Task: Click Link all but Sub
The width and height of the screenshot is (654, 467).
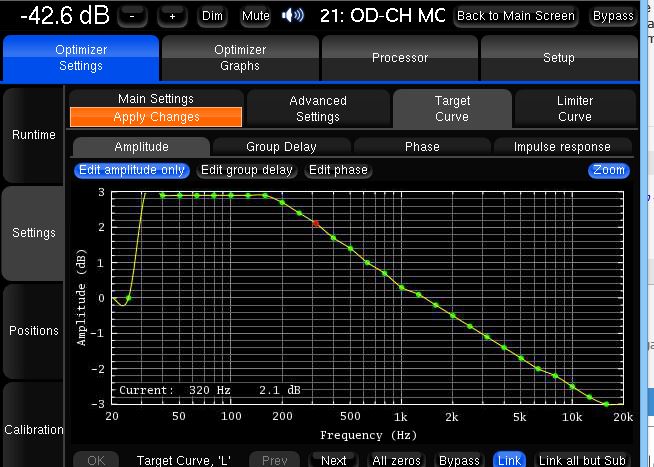Action: pos(582,460)
